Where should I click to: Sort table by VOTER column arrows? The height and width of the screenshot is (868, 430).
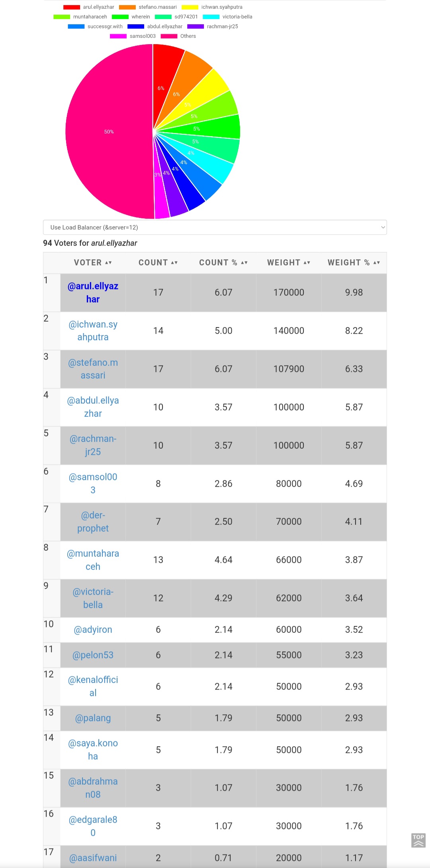pyautogui.click(x=108, y=263)
